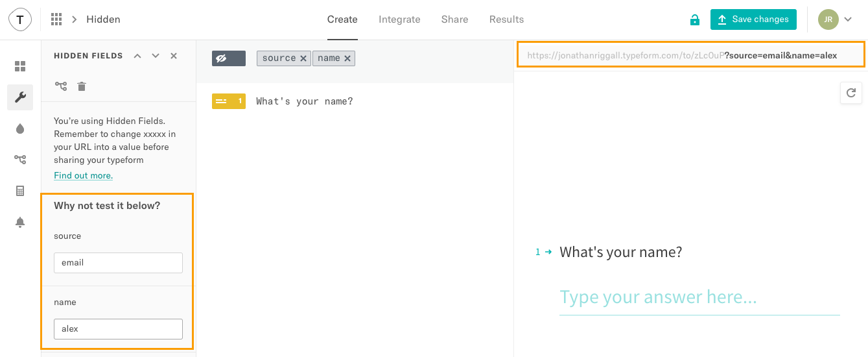Refresh the form preview
868x357 pixels.
[851, 93]
